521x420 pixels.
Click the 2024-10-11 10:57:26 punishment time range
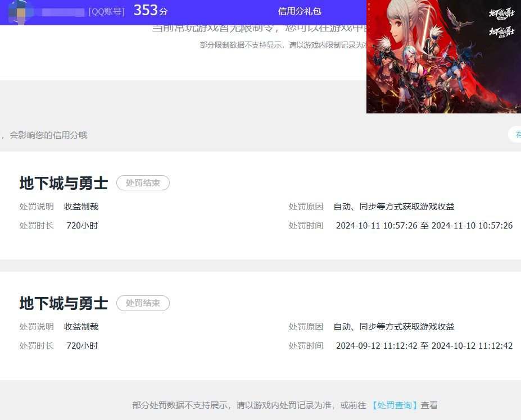click(424, 226)
